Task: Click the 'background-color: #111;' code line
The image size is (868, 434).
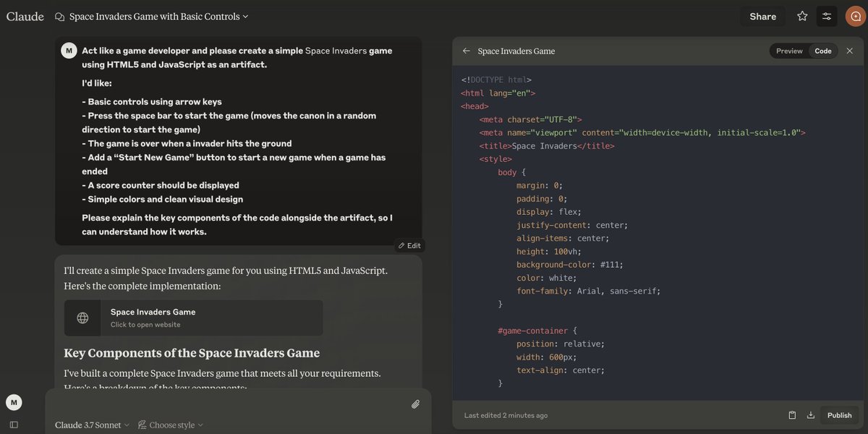Action: pyautogui.click(x=570, y=265)
